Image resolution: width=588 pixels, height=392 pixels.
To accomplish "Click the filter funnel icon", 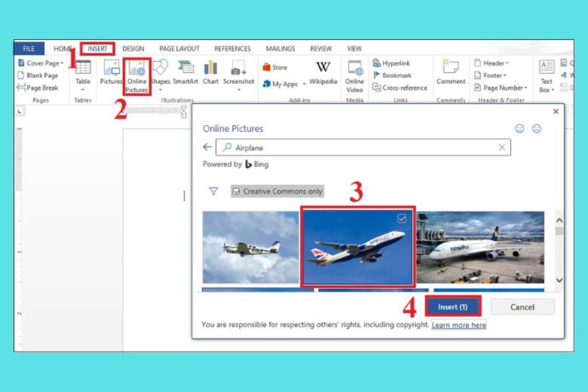I will 214,191.
